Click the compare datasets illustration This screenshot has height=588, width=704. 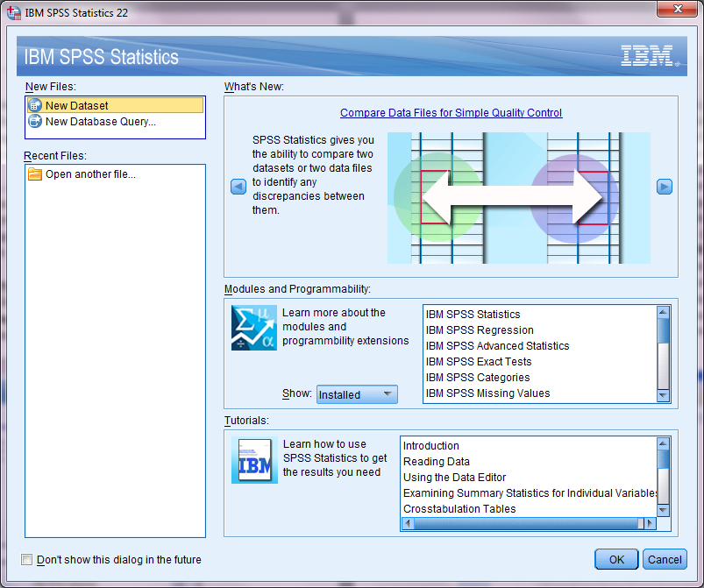[518, 197]
